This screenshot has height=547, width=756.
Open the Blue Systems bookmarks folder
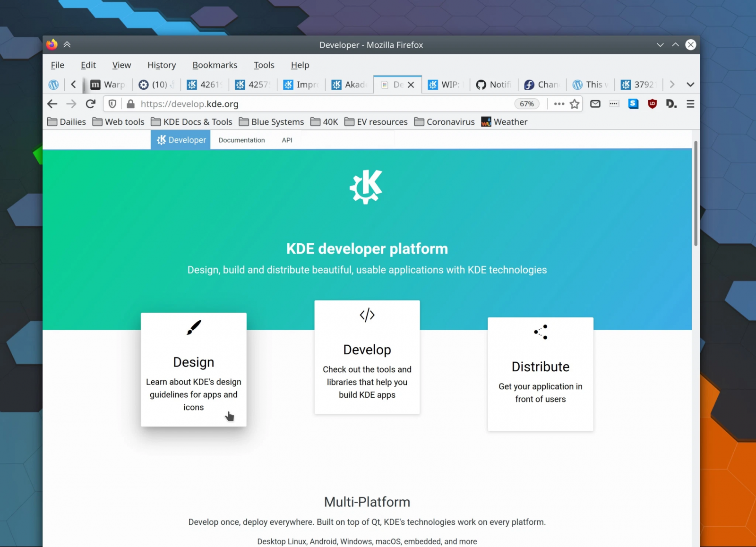tap(272, 122)
